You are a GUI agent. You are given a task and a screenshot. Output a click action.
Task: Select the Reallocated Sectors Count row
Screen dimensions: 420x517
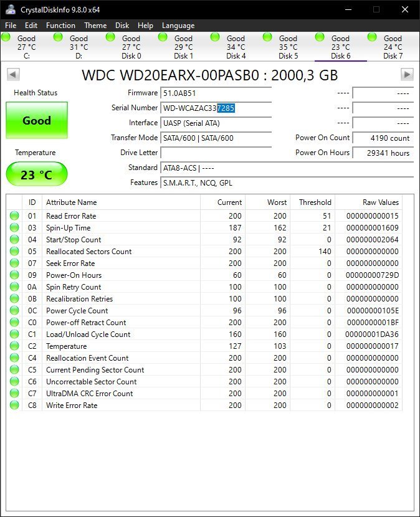88,252
